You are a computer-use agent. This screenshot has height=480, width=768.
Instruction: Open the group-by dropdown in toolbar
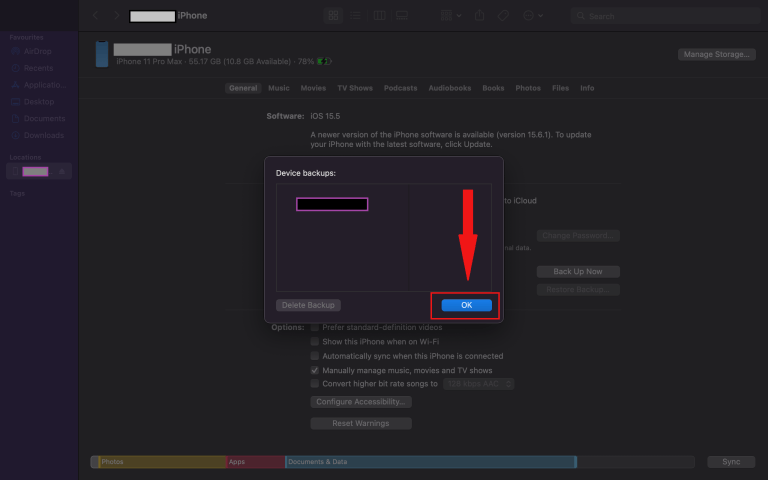click(x=451, y=16)
